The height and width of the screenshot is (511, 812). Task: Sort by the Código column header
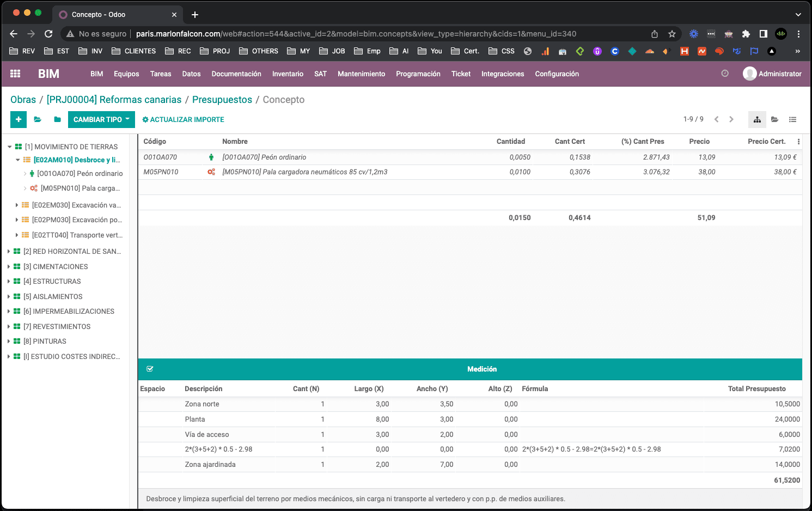click(x=155, y=142)
